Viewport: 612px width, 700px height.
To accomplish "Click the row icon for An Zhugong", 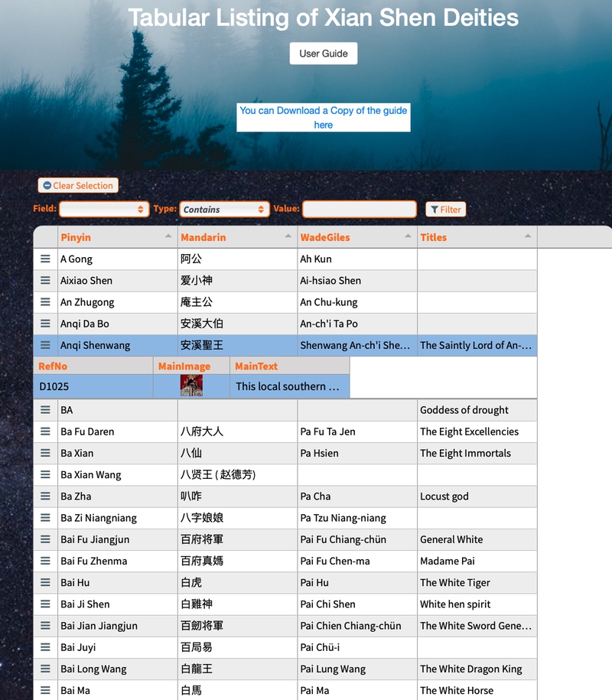I will click(x=45, y=302).
